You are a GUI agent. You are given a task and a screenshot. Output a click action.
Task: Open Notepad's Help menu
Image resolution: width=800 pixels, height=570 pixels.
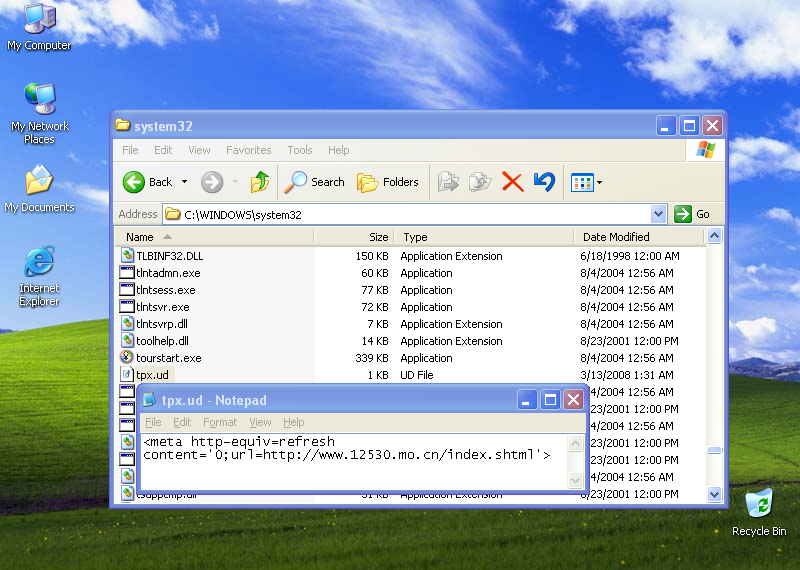tap(293, 422)
